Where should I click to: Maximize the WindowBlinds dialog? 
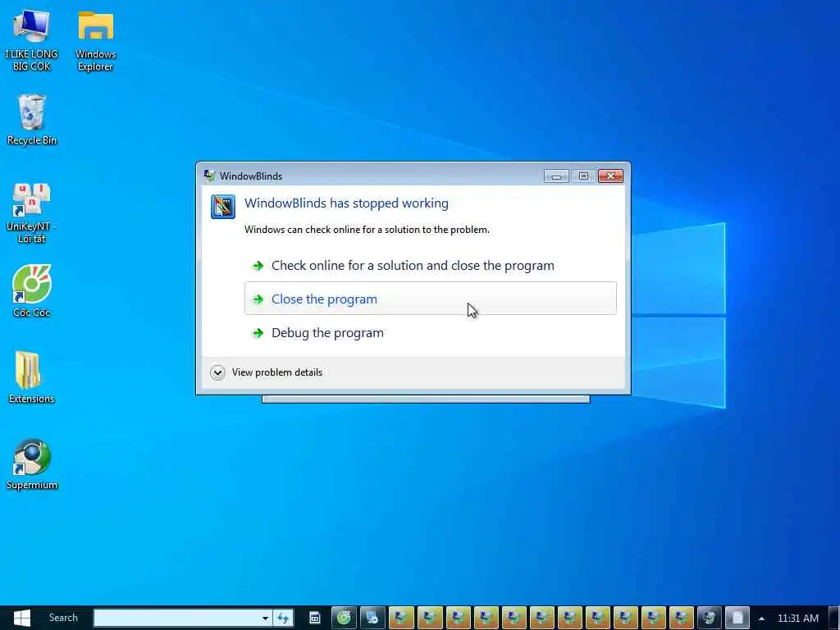click(583, 176)
